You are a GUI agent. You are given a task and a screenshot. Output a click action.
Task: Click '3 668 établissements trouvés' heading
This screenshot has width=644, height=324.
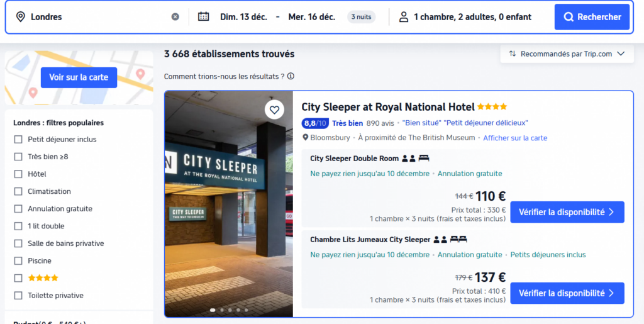(x=229, y=54)
